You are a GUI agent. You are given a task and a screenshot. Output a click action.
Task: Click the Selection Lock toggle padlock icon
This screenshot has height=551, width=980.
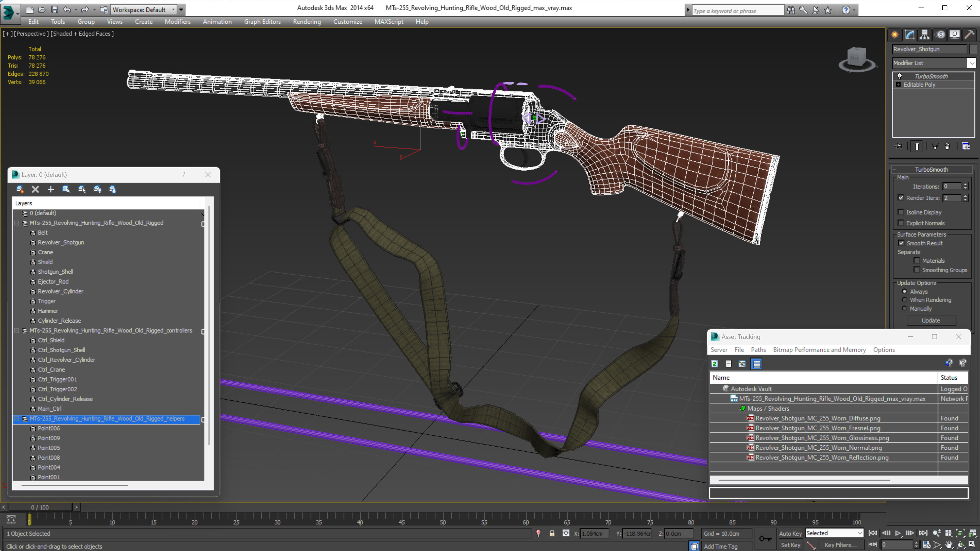[552, 533]
